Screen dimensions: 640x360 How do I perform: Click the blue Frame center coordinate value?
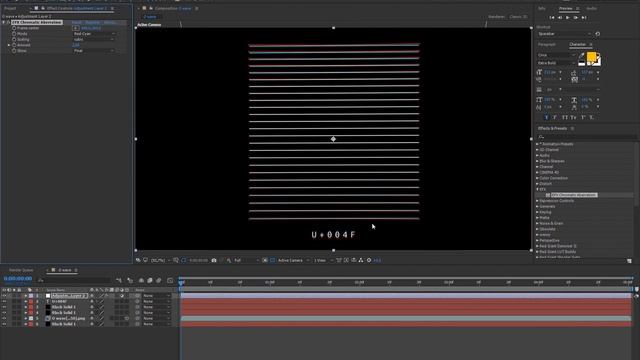click(x=91, y=28)
